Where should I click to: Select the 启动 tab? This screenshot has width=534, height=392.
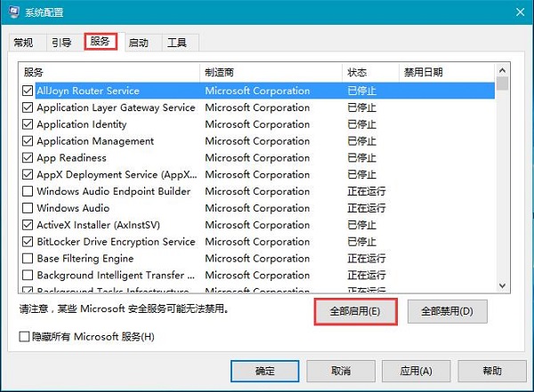point(139,43)
